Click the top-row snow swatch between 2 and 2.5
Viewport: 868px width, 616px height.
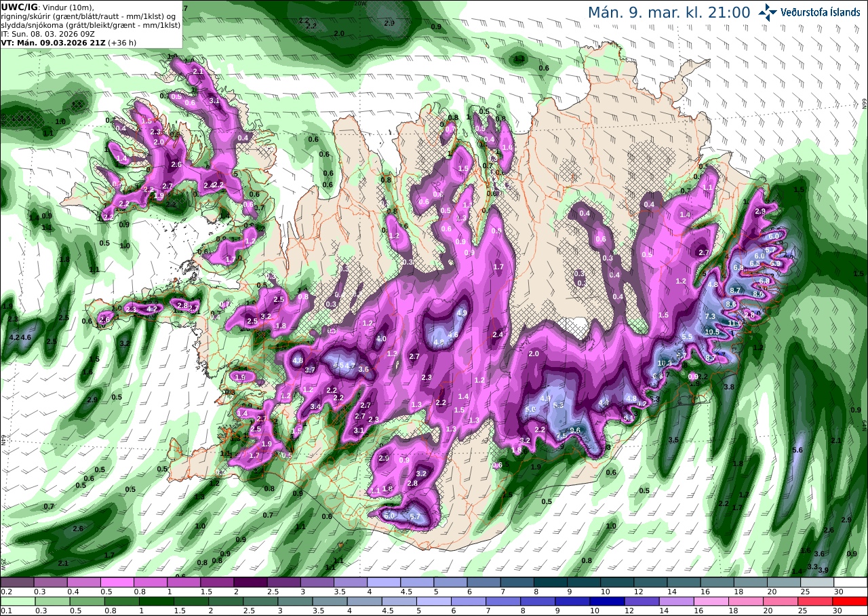click(x=250, y=582)
